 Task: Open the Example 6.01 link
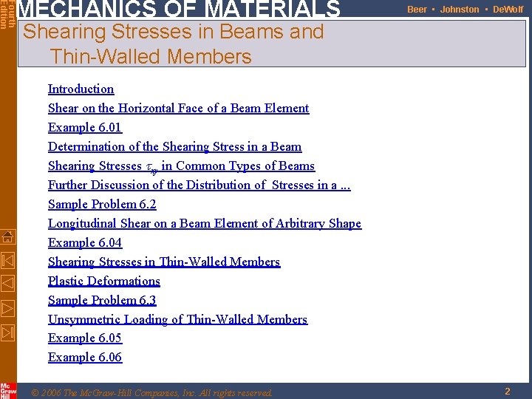[x=85, y=128]
